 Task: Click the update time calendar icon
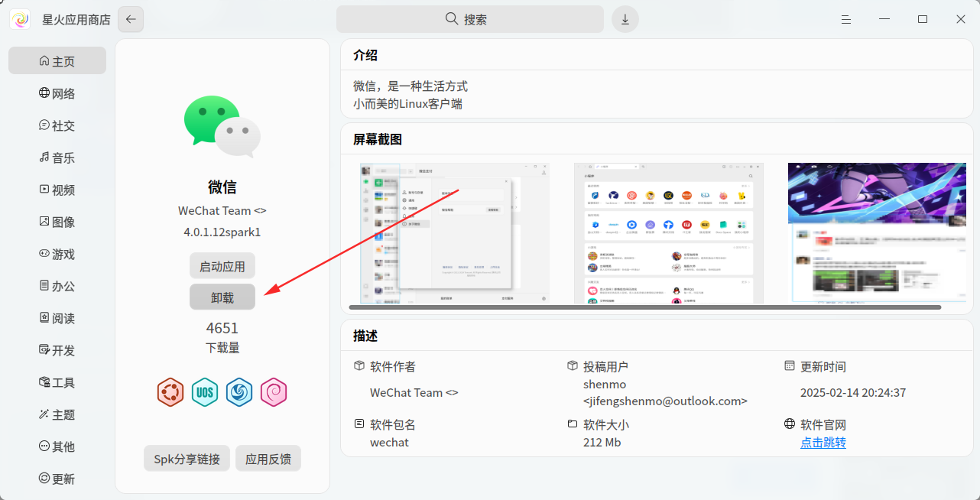(x=790, y=366)
